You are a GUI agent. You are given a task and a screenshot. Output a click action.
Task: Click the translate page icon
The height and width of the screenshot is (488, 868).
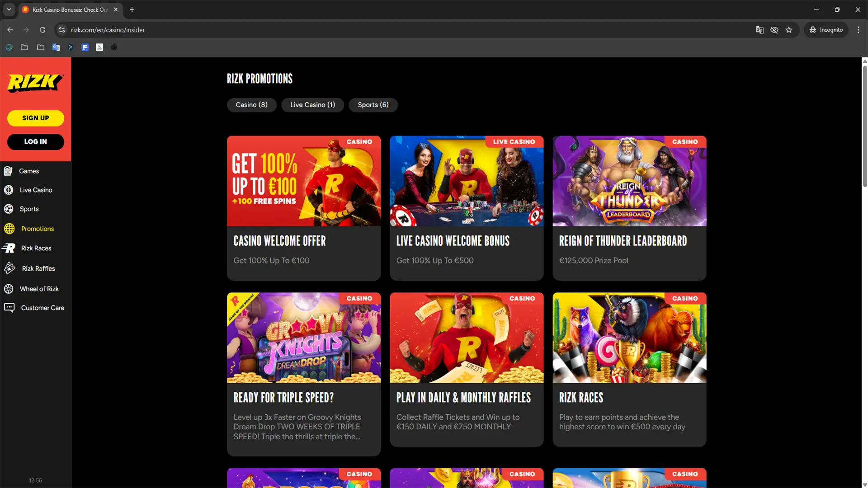[x=759, y=30]
